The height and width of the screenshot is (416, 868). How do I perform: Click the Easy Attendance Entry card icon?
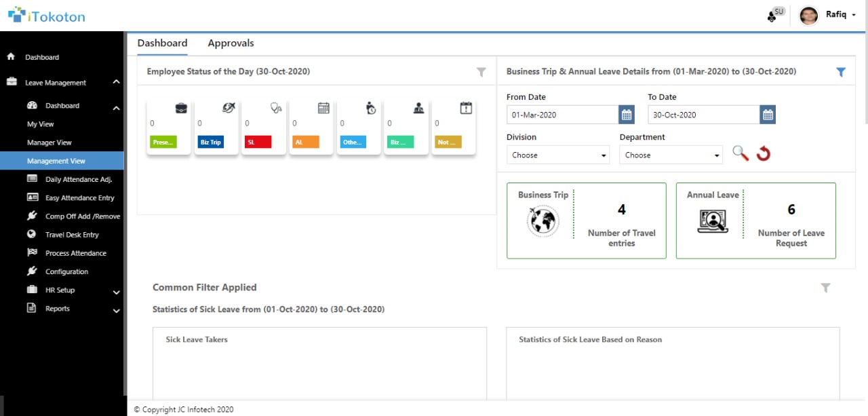pos(32,197)
